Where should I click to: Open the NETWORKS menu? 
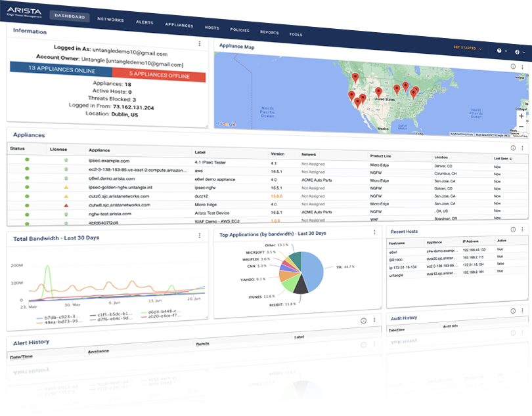click(110, 20)
